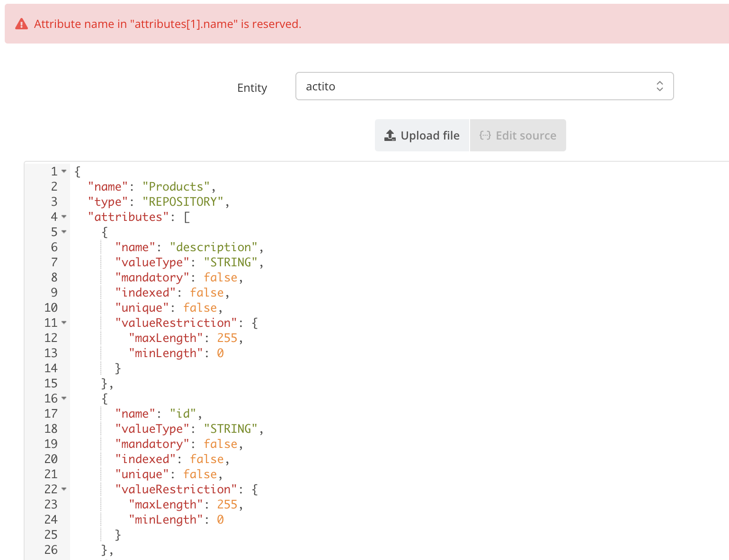Screen dimensions: 729x560
Task: Click the 0 minLength value on line 24
Action: (x=221, y=520)
